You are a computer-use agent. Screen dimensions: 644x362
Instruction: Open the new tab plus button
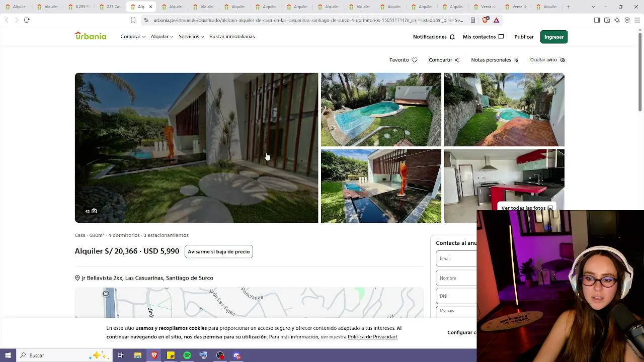pos(569,7)
